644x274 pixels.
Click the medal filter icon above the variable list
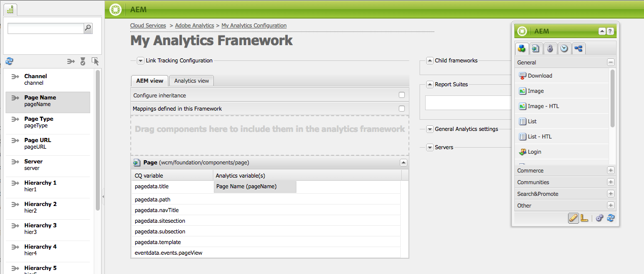tap(83, 61)
